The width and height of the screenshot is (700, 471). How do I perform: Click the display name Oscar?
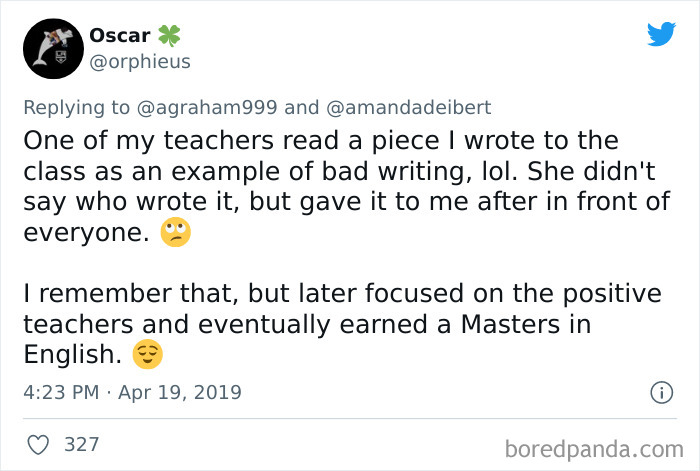(119, 35)
